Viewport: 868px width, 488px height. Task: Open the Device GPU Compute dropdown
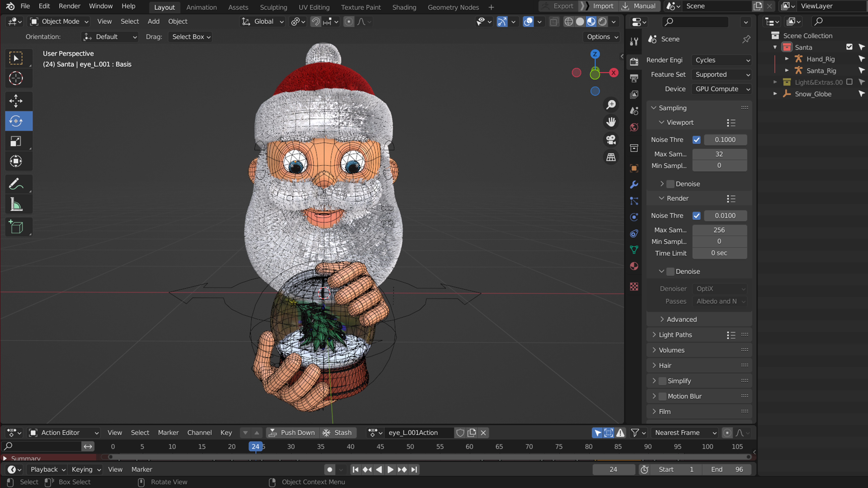721,89
